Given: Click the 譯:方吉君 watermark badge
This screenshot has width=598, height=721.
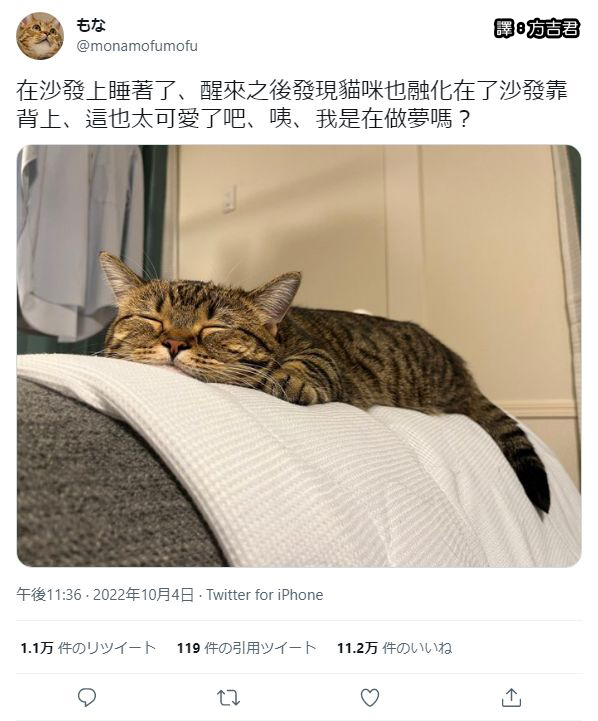Looking at the screenshot, I should (536, 29).
